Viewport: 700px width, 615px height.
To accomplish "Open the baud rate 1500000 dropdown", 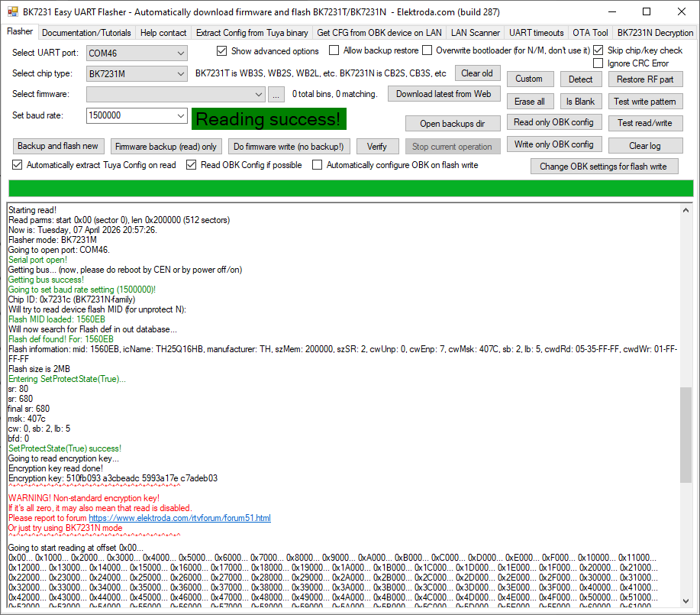I will [180, 115].
